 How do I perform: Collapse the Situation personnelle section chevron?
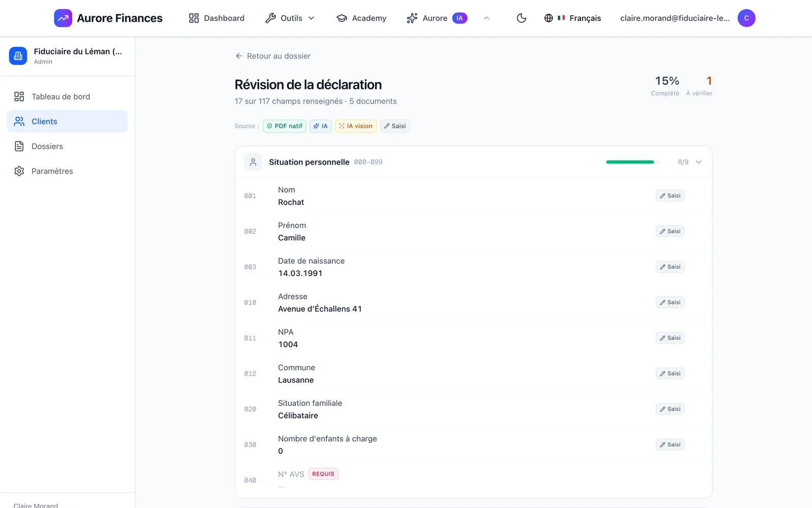click(698, 162)
